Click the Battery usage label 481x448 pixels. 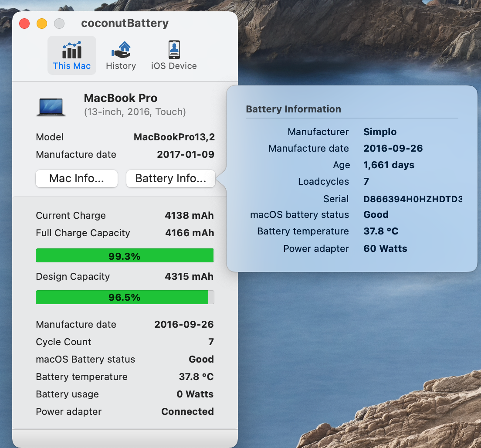tap(68, 394)
